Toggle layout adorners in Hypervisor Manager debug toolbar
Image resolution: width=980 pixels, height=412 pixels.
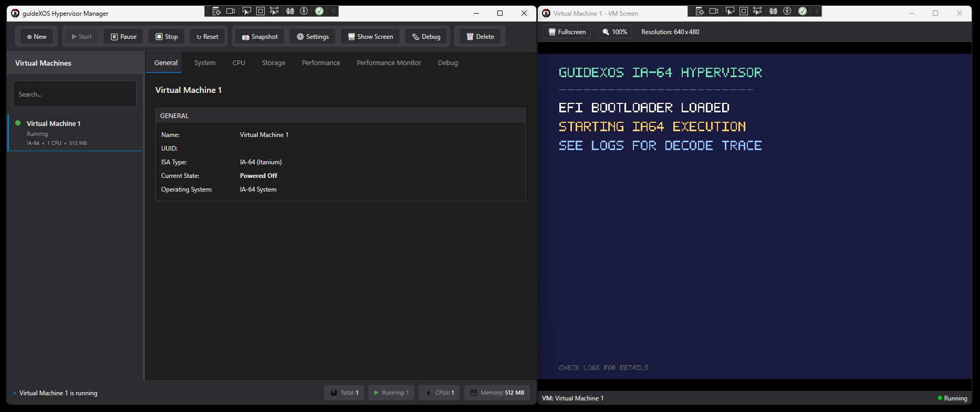[260, 11]
